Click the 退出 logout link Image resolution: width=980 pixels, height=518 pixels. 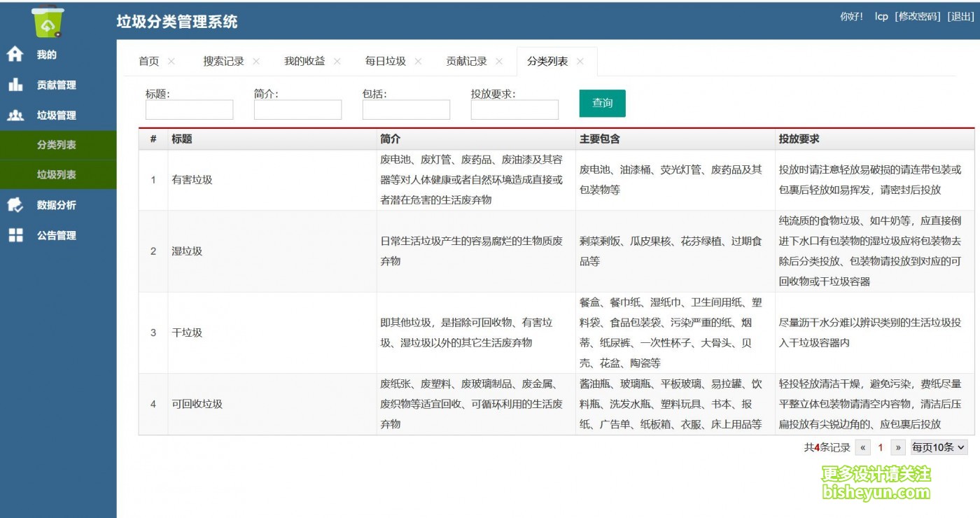[x=960, y=16]
